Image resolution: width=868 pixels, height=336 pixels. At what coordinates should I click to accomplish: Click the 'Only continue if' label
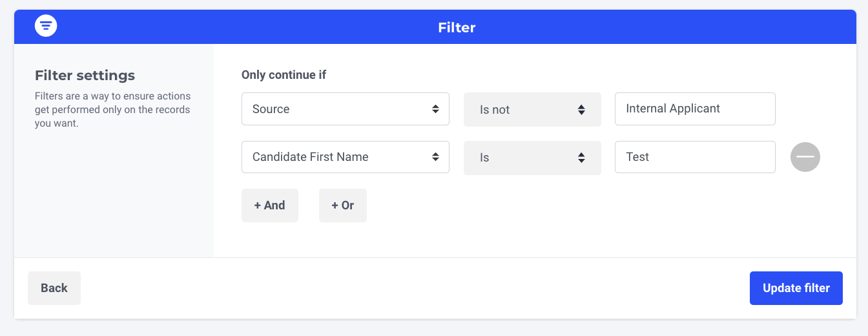(x=284, y=75)
